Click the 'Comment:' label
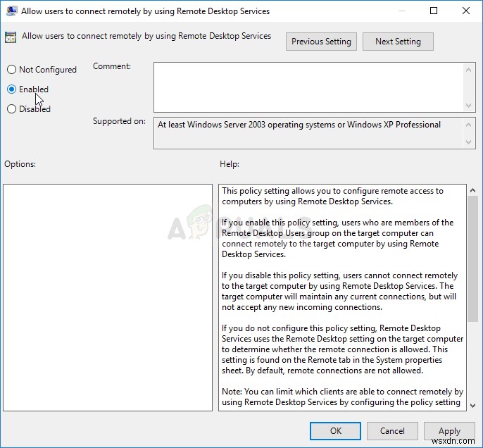 112,66
